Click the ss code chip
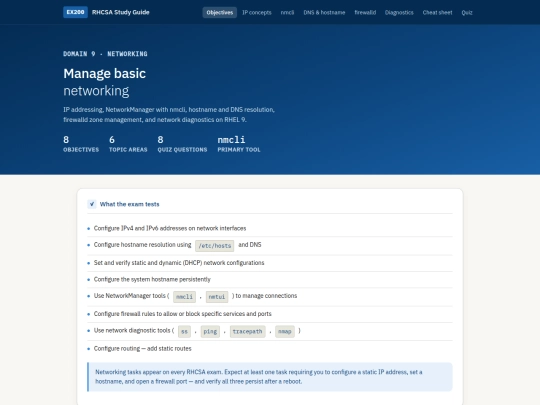Image resolution: width=540 pixels, height=405 pixels. pyautogui.click(x=184, y=331)
